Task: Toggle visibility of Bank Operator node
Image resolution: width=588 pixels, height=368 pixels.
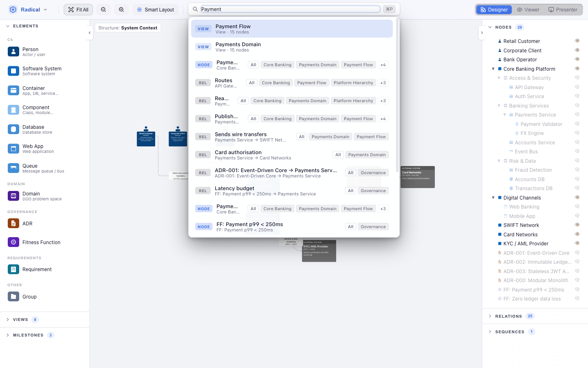Action: point(577,59)
